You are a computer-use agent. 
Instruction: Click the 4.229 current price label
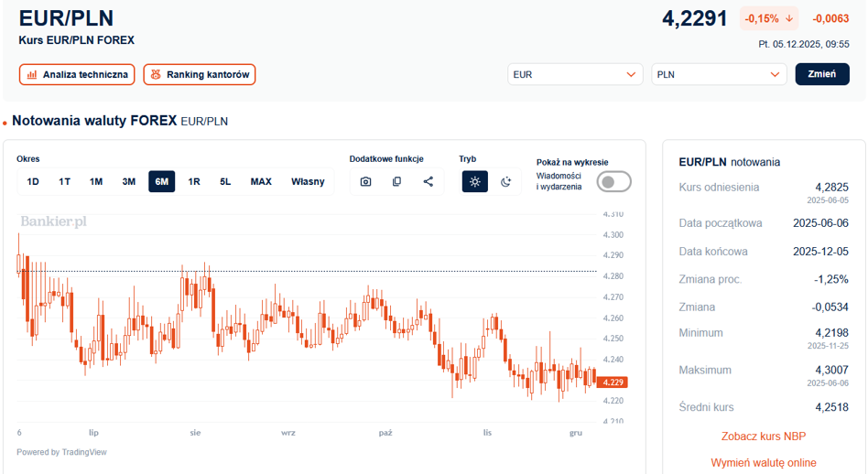613,382
